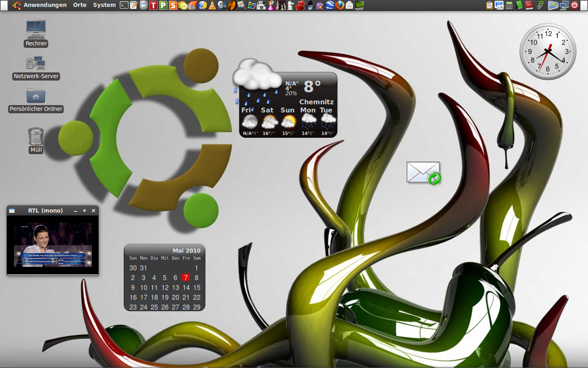588x368 pixels.
Task: Launch the green system monitor screen icon
Action: click(359, 5)
